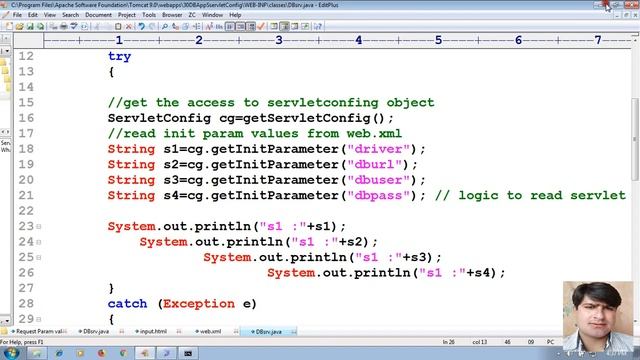This screenshot has width=640, height=360.
Task: Open the Edit menu
Action: coord(33,15)
